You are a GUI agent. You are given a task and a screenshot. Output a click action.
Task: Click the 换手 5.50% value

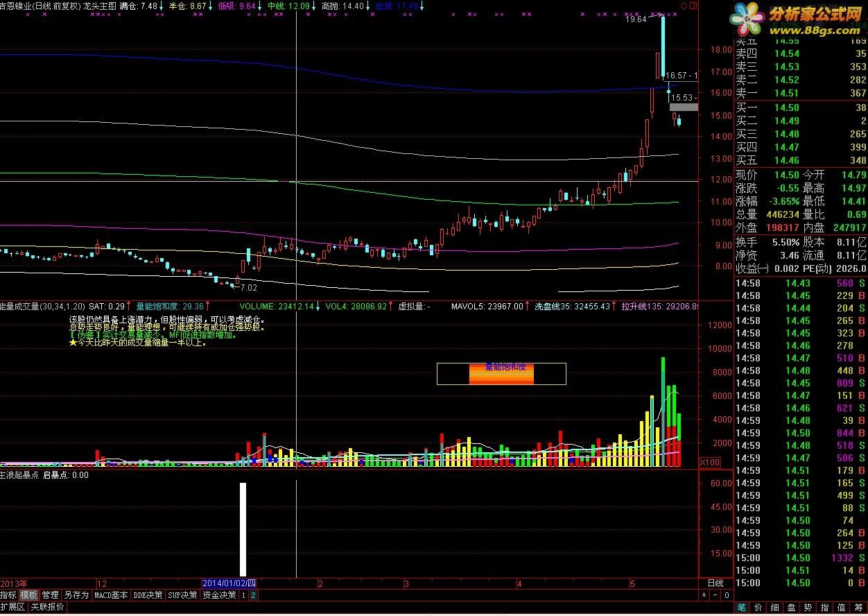[x=785, y=242]
